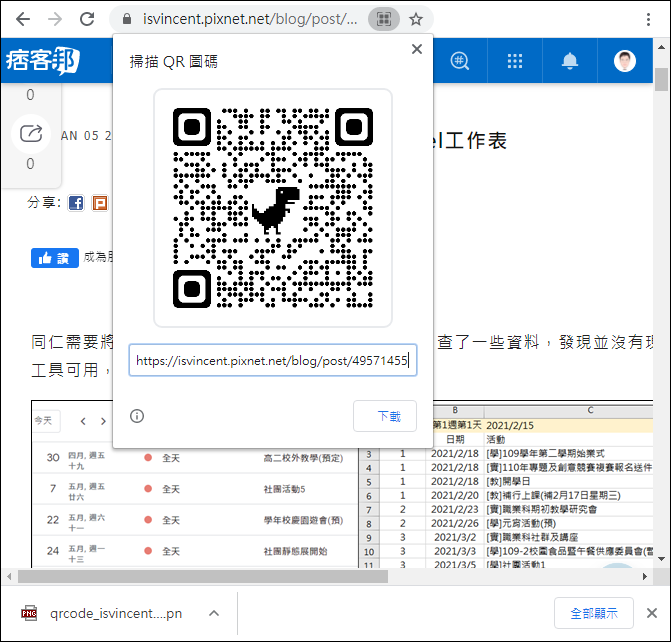This screenshot has height=642, width=671.
Task: Click the Facebook 讚 like button
Action: (x=55, y=258)
